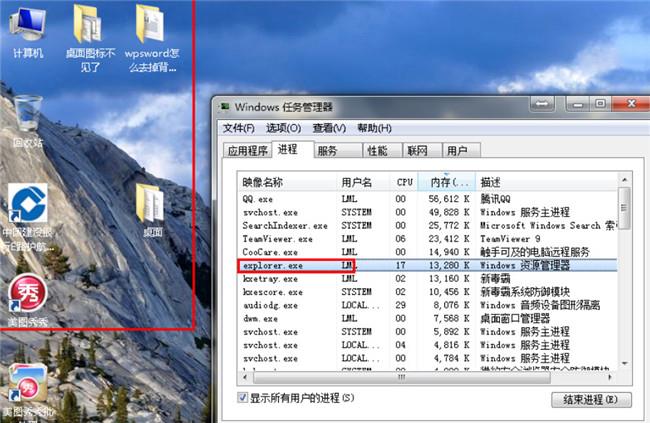Select the CooCare.exe process
Image resolution: width=650 pixels, height=423 pixels.
tap(427, 252)
